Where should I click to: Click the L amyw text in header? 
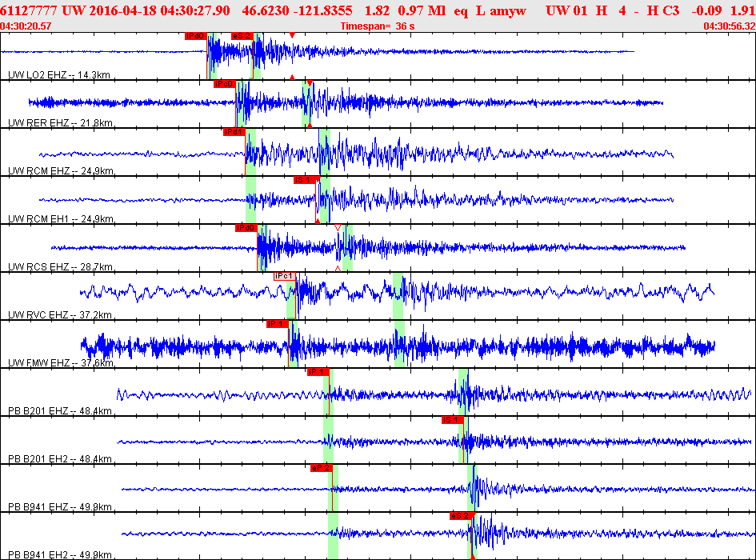click(501, 10)
